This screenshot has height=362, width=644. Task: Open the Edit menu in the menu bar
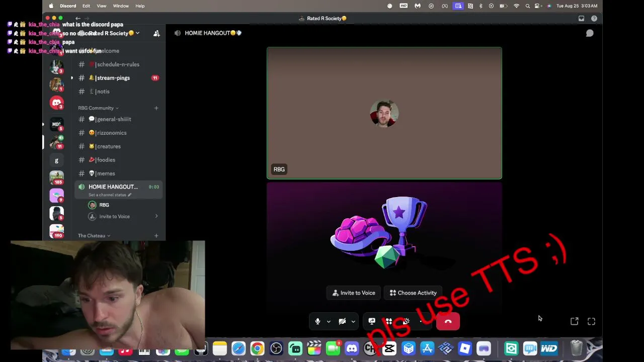(x=86, y=6)
